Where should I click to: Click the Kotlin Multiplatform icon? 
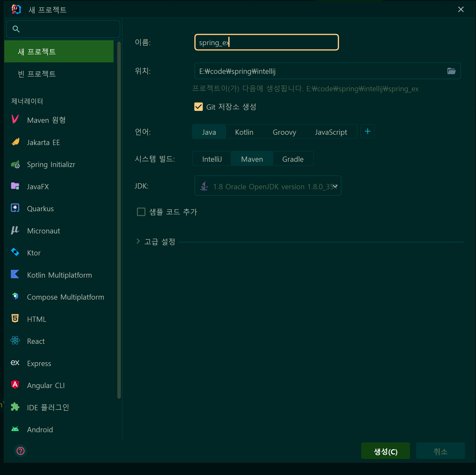pos(15,274)
